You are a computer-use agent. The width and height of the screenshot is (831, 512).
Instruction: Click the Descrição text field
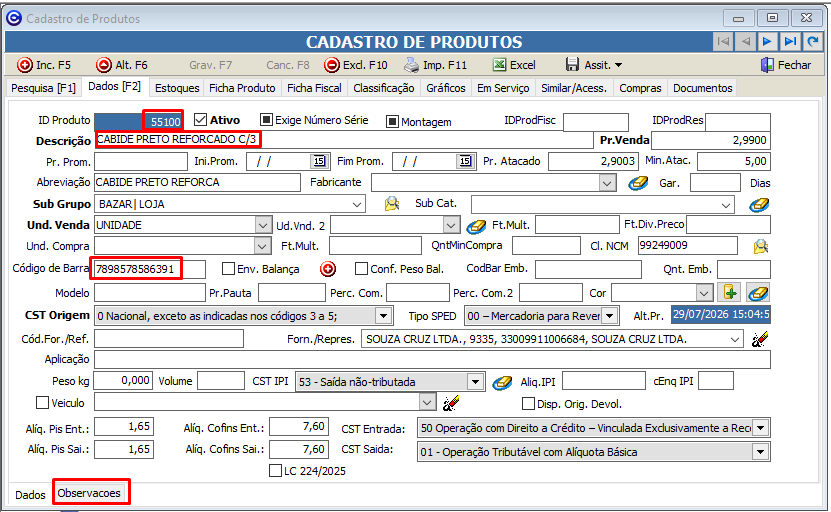click(344, 140)
